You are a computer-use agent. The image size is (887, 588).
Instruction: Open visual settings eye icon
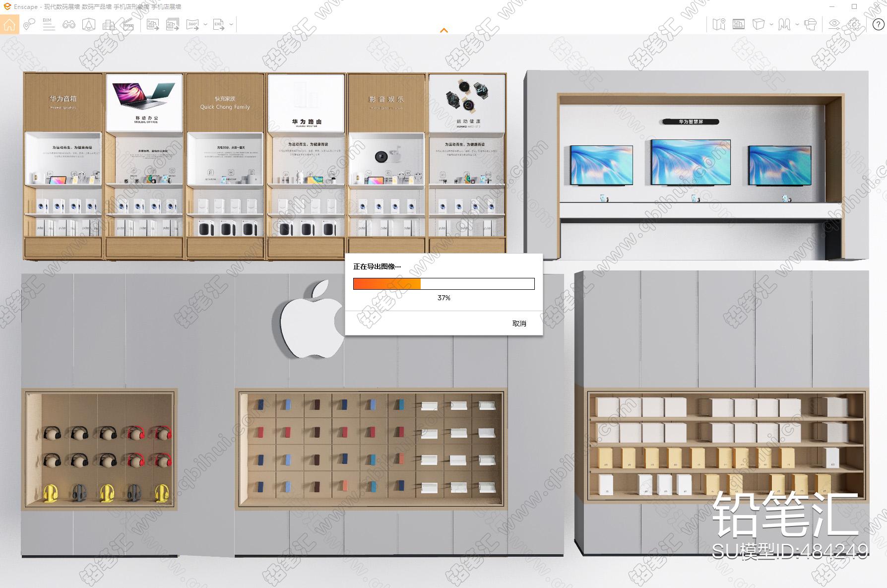pos(834,24)
